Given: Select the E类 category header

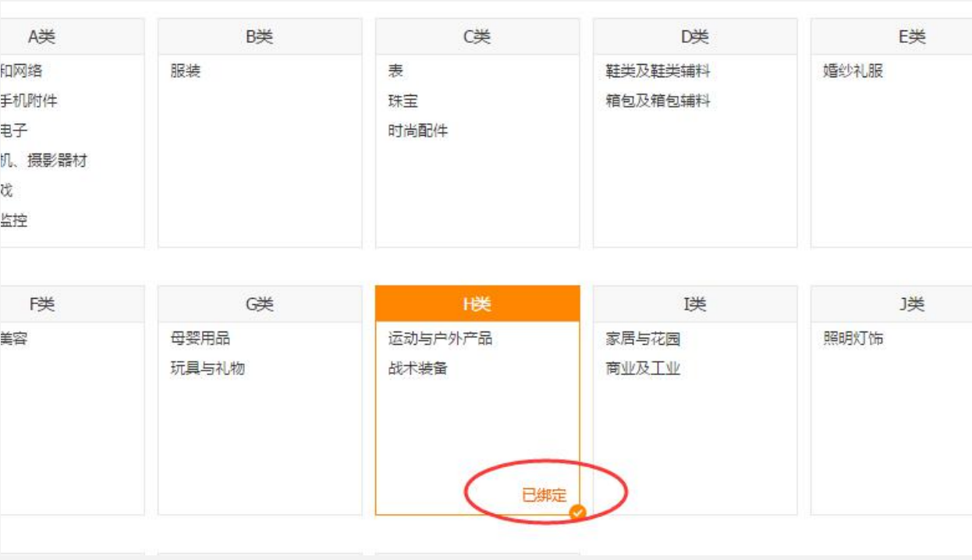Looking at the screenshot, I should pos(892,37).
